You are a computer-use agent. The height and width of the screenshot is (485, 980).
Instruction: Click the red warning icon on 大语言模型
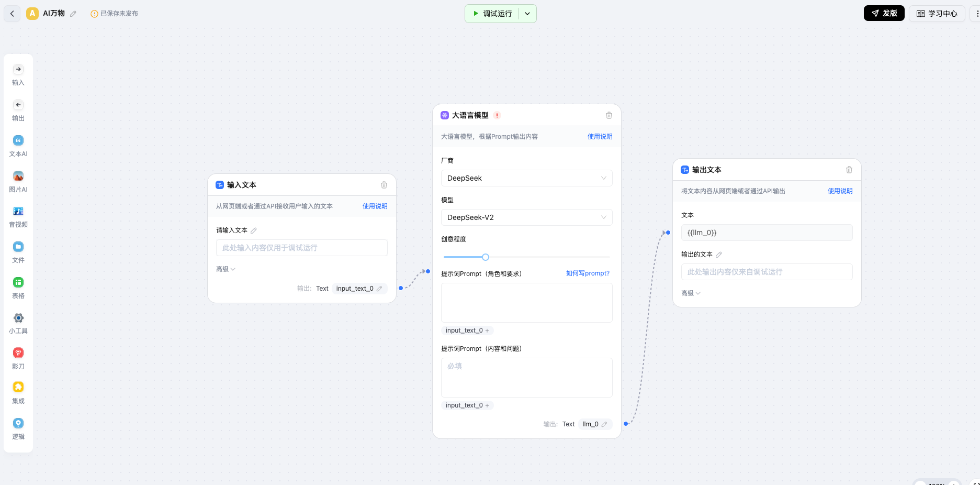(497, 115)
